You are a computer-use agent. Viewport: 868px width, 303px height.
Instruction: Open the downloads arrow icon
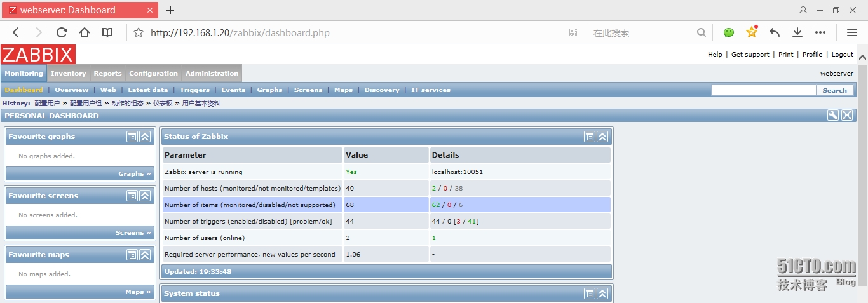pos(797,32)
